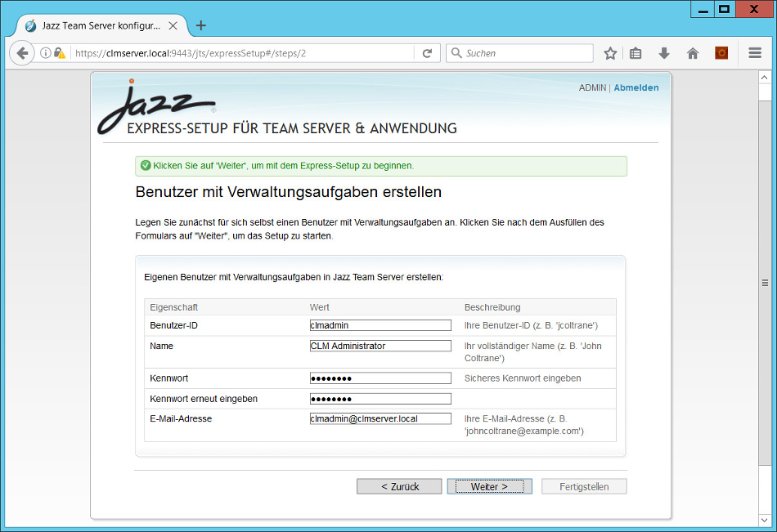Screen dimensions: 777x532
Task: Click the Weiter > button
Action: 490,486
